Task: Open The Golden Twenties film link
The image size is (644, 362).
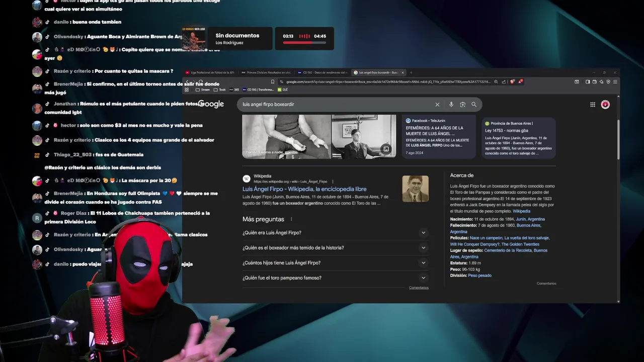Action: click(520, 244)
